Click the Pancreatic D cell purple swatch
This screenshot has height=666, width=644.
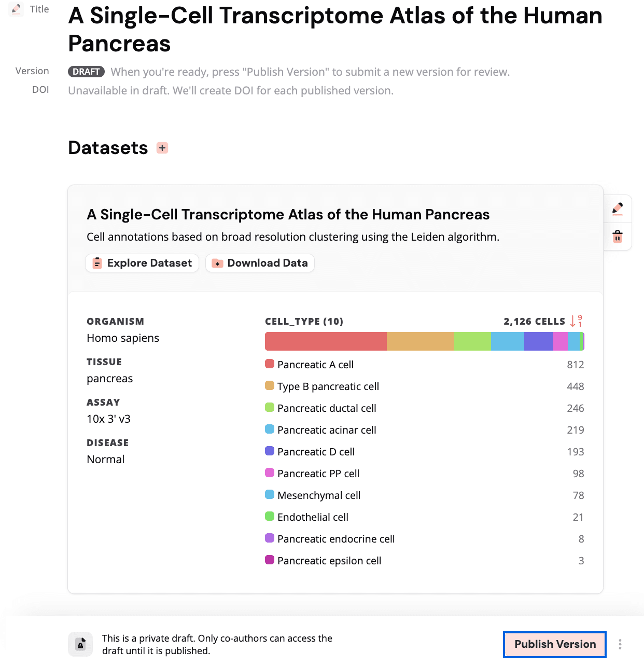tap(270, 451)
